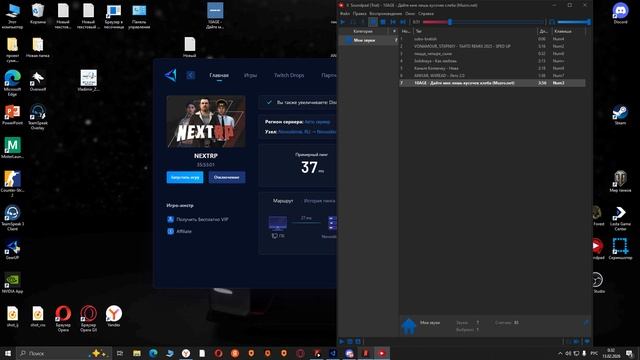Open the Правка menu in Soundpad
The width and height of the screenshot is (640, 360).
point(360,13)
